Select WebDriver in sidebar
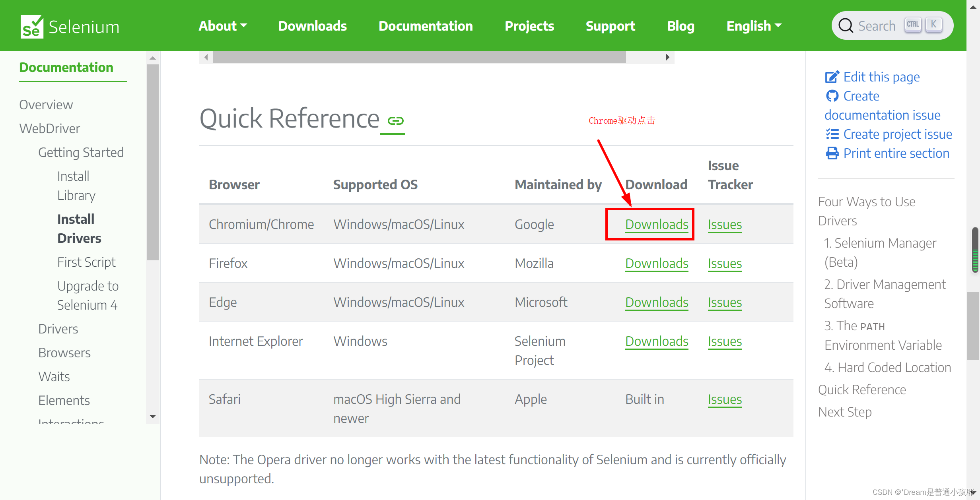 tap(50, 128)
